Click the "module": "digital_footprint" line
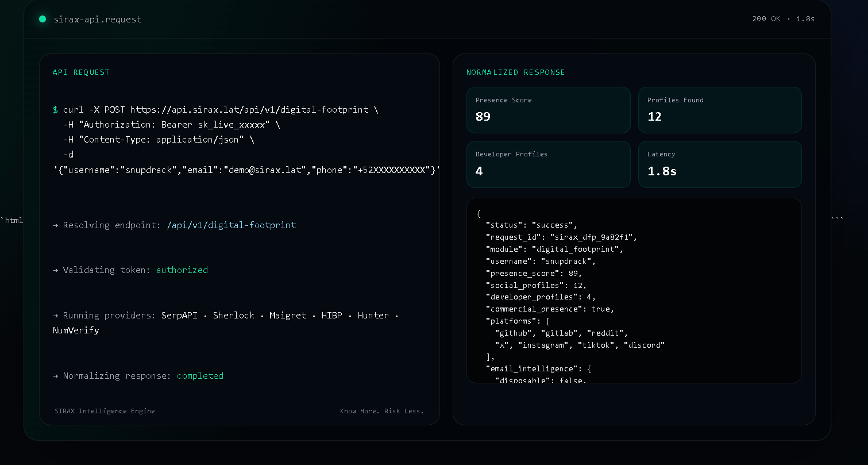 (x=555, y=249)
